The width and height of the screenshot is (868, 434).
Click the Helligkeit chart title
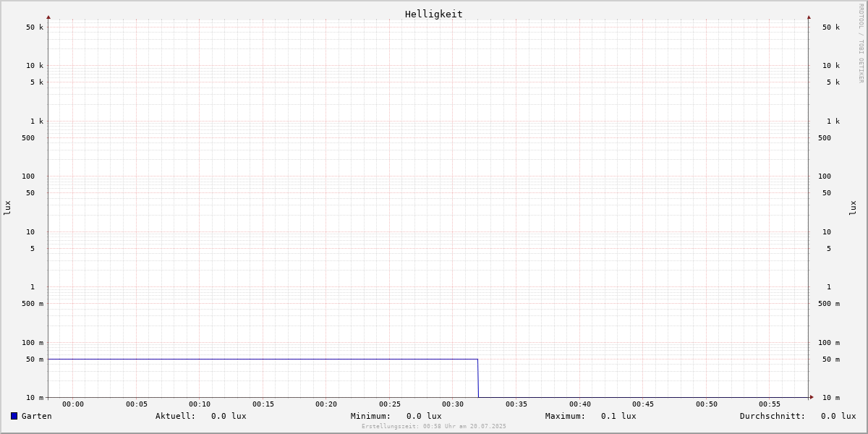[434, 14]
